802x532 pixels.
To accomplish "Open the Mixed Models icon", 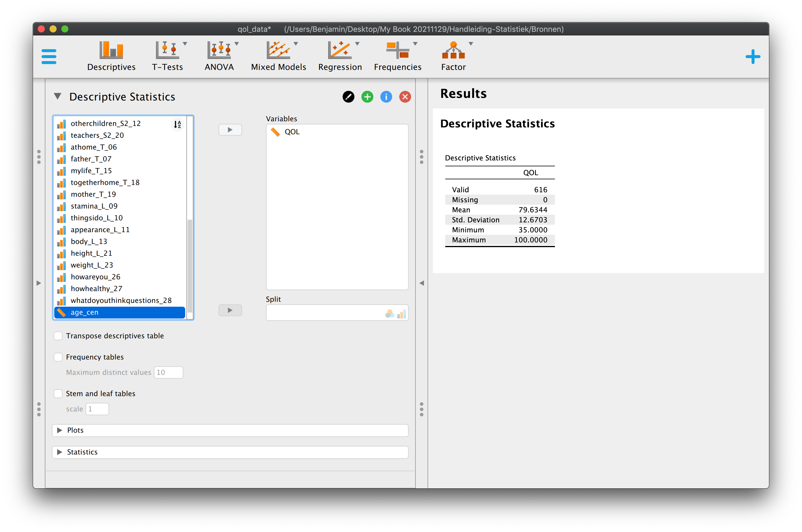I will (278, 50).
